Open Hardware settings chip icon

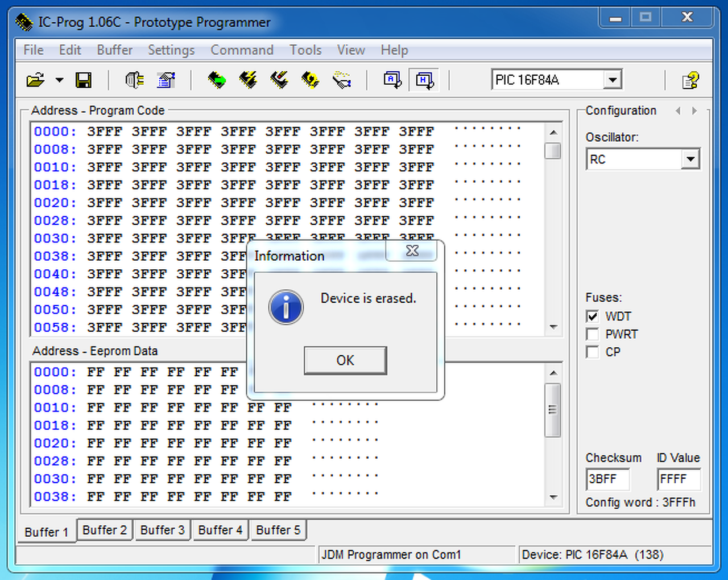(x=134, y=80)
